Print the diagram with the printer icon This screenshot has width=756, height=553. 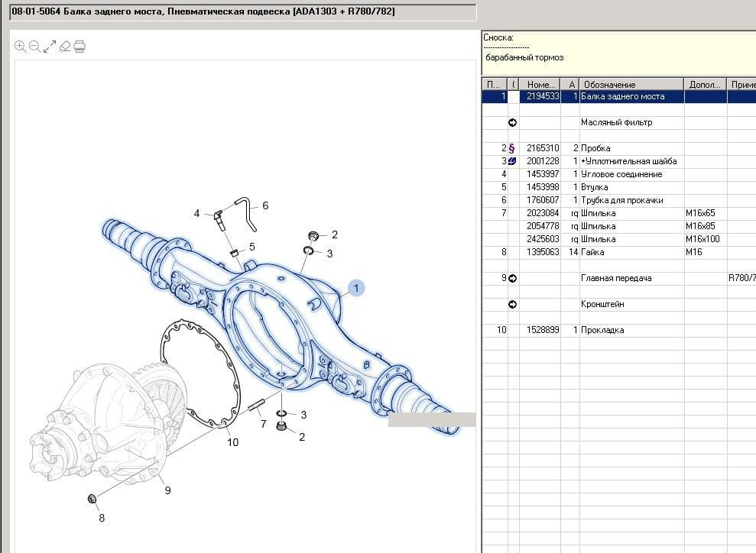pos(79,47)
